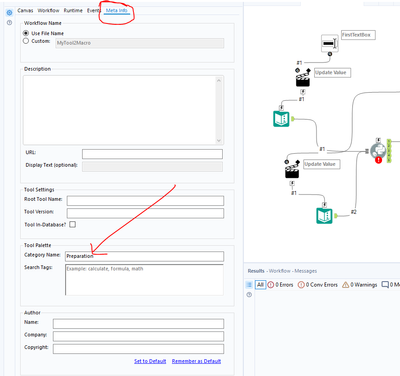Click the Display Text optional field
The image size is (400, 376).
point(152,167)
